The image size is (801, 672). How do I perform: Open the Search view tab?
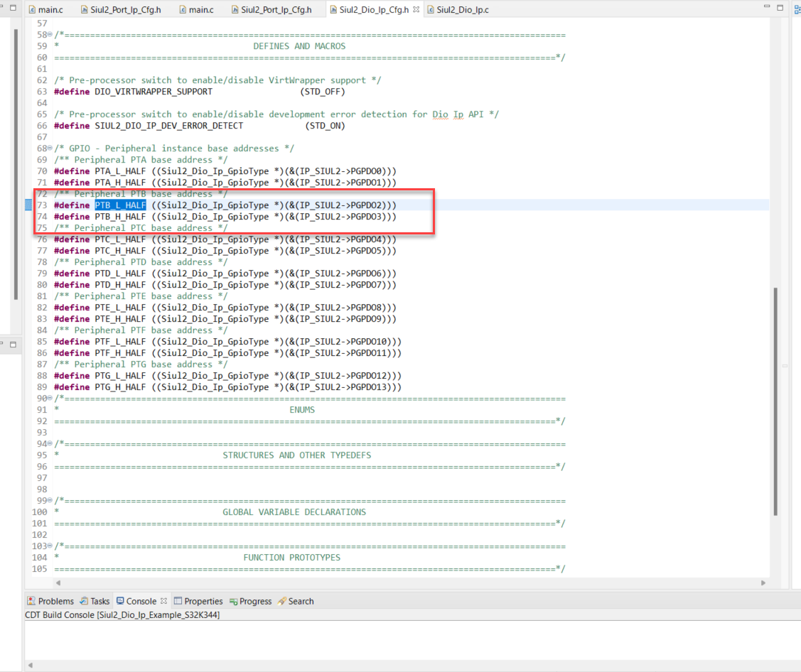[296, 601]
